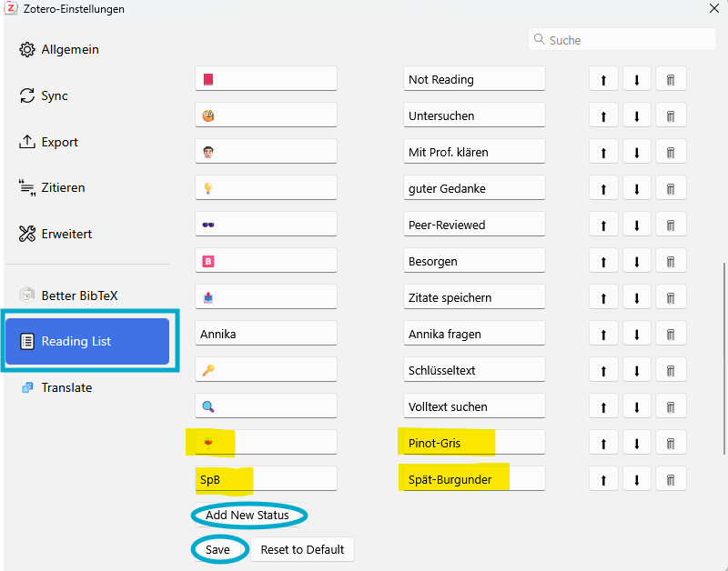Delete the Peer-Reviewed status
This screenshot has height=571, width=728.
[671, 225]
